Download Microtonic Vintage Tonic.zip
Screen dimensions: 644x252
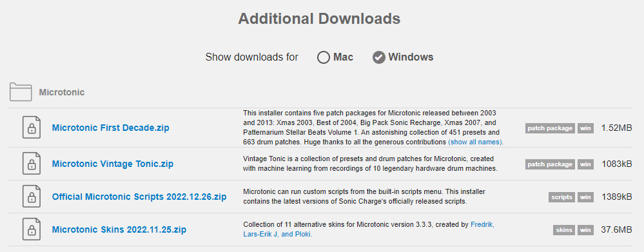[x=113, y=164]
